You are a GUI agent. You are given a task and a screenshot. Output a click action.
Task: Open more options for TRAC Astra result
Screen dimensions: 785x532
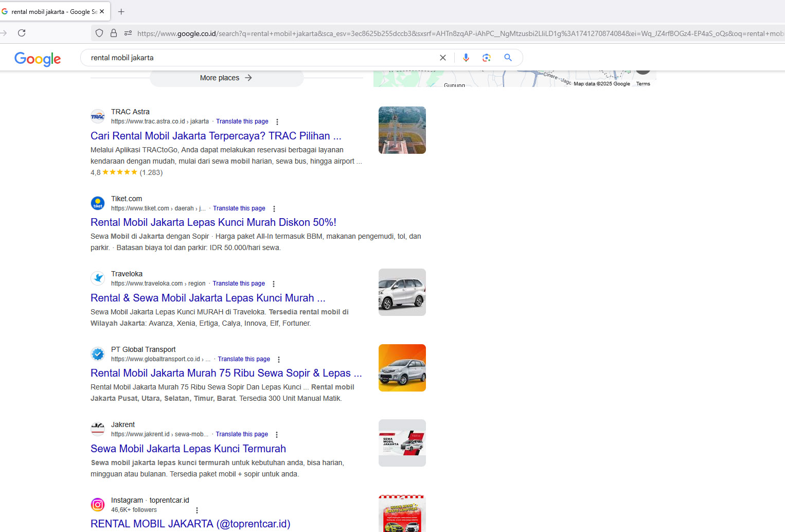pos(277,122)
